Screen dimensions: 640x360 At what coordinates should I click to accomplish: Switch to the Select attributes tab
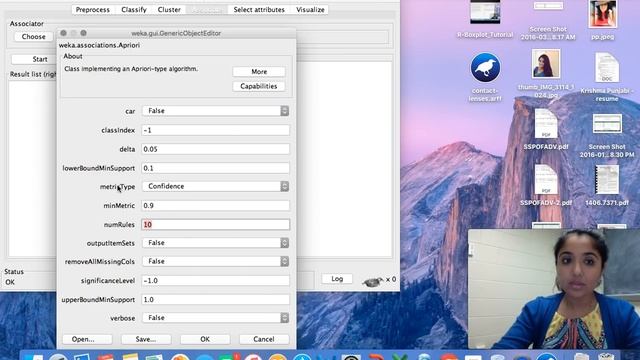pyautogui.click(x=259, y=9)
